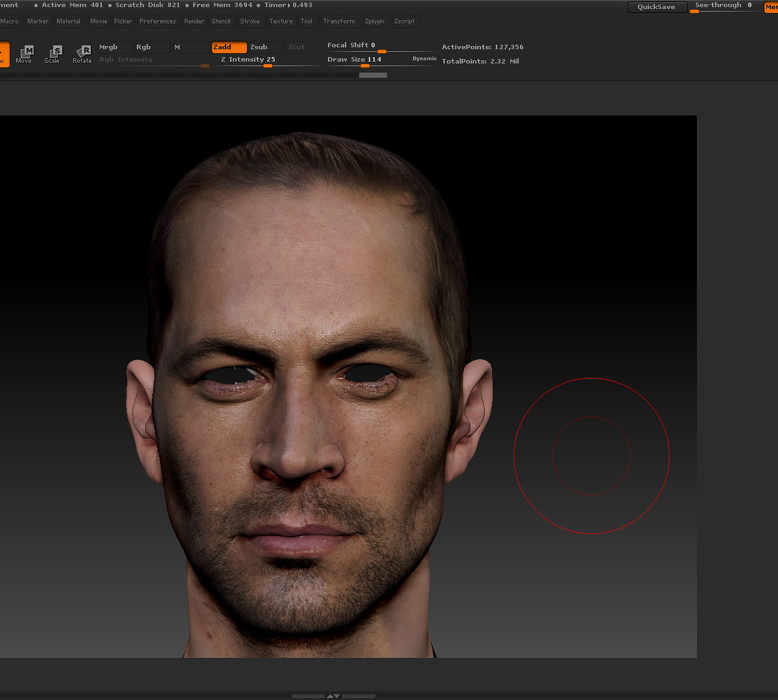778x700 pixels.
Task: Open the Marker menu
Action: tap(38, 21)
